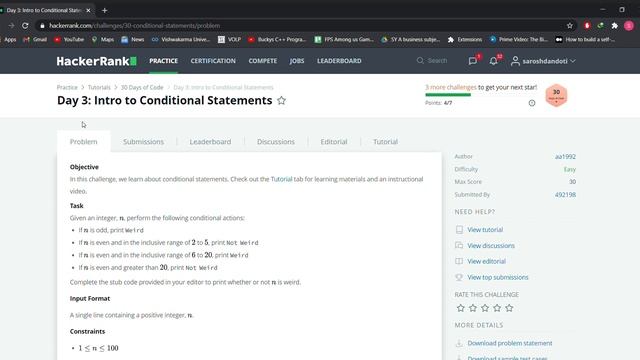Click View tutorial link
The image size is (640, 360).
click(x=485, y=230)
